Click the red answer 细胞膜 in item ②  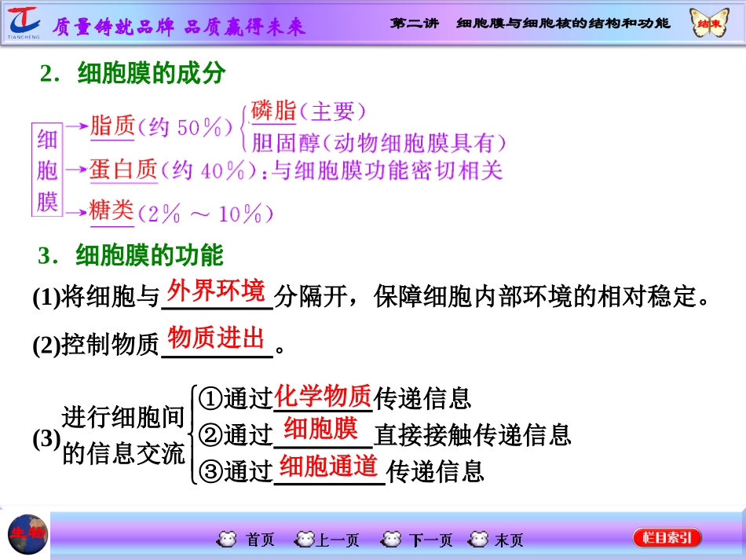(320, 428)
